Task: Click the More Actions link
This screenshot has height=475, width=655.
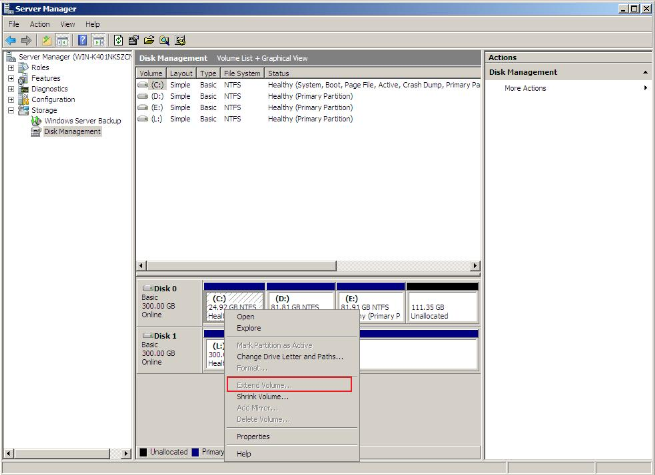Action: coord(525,88)
